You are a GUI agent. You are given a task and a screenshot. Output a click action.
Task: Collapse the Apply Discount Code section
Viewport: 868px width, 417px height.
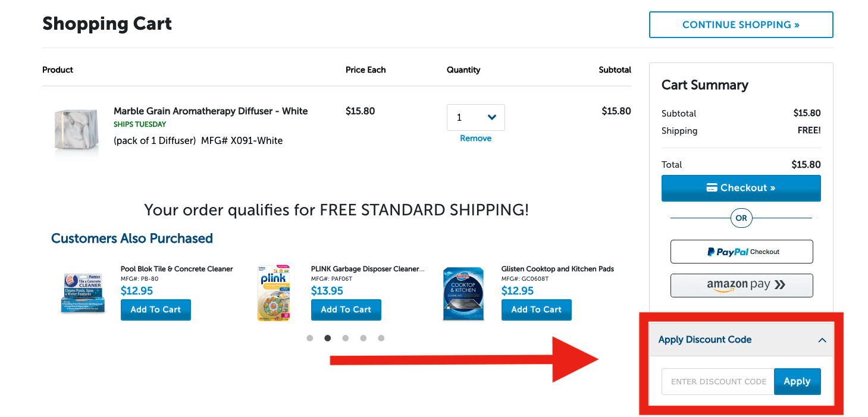(x=822, y=340)
